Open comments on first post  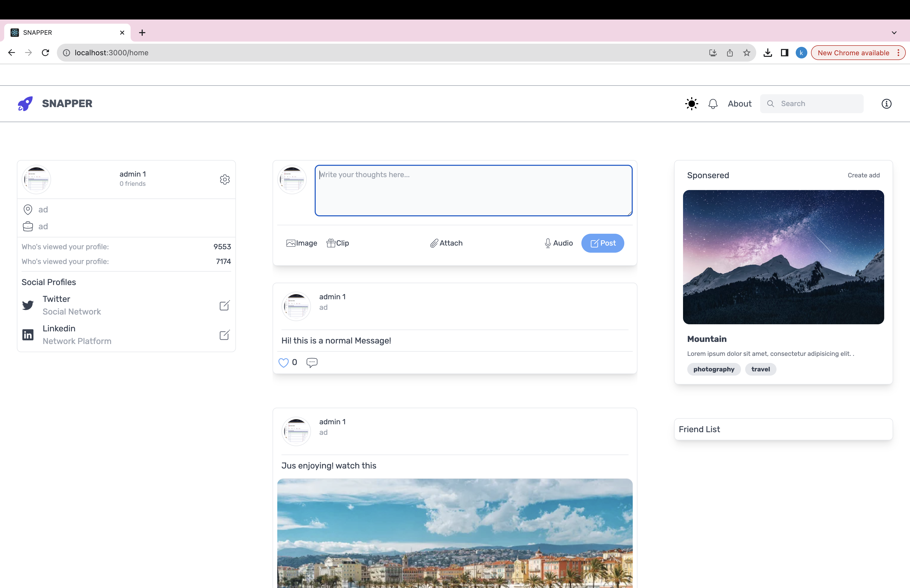tap(311, 362)
